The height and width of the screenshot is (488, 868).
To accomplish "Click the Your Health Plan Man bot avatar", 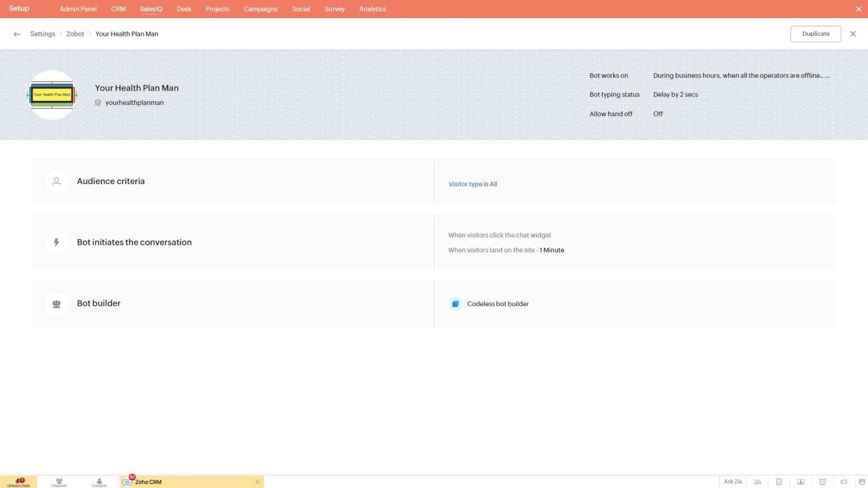I will [52, 95].
